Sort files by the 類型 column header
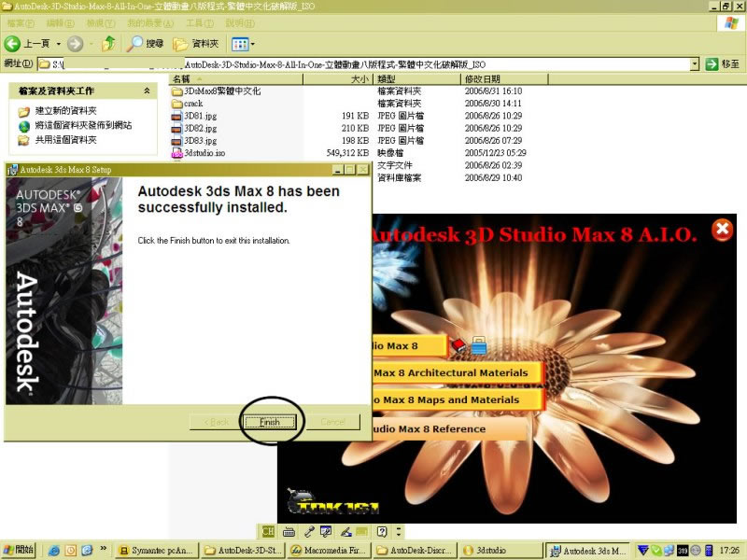Screen dimensions: 747x560 (x=416, y=79)
